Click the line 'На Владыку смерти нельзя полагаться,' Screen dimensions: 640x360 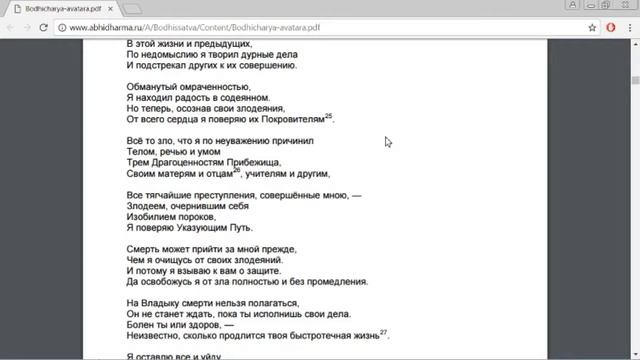click(213, 303)
